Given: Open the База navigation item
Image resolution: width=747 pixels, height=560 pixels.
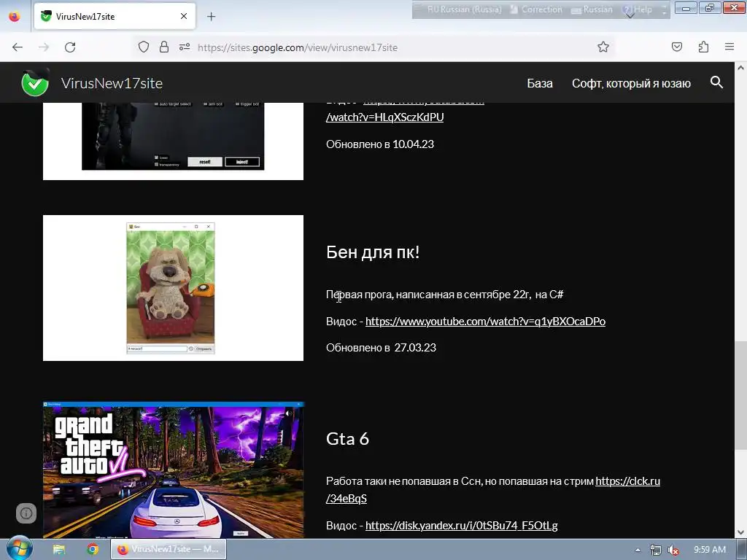Looking at the screenshot, I should click(x=540, y=83).
